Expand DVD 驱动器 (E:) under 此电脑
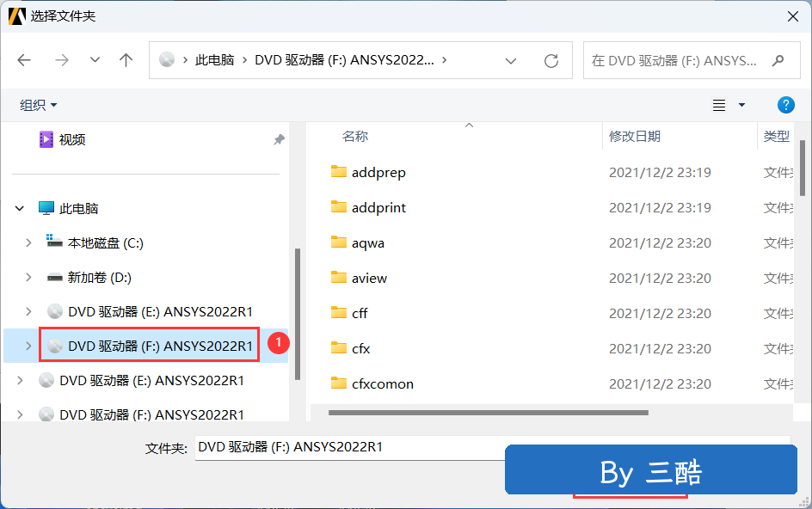Image resolution: width=812 pixels, height=509 pixels. point(28,312)
